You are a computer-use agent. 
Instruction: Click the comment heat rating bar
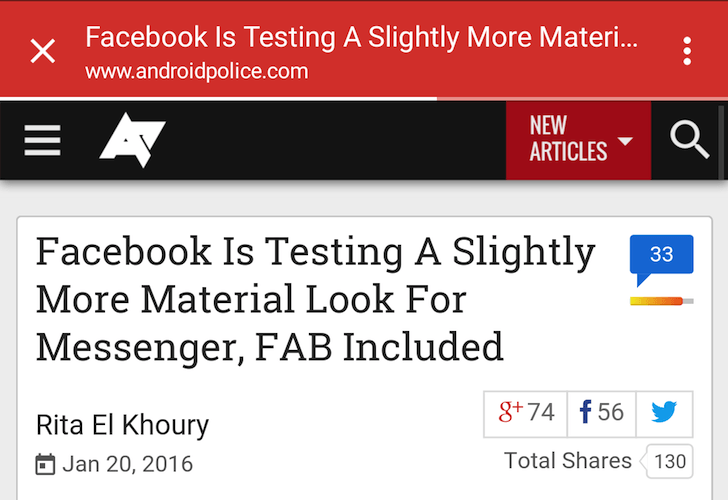[661, 300]
